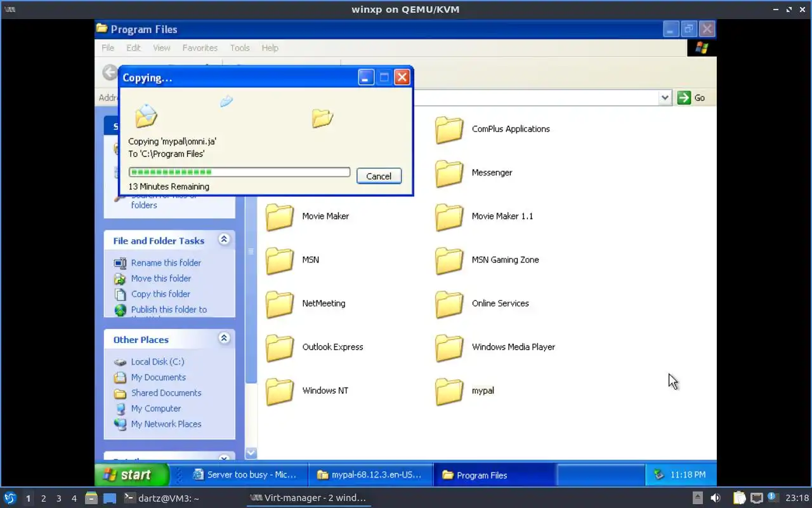Click the host clock showing 23:18
The height and width of the screenshot is (508, 812).
click(x=797, y=498)
